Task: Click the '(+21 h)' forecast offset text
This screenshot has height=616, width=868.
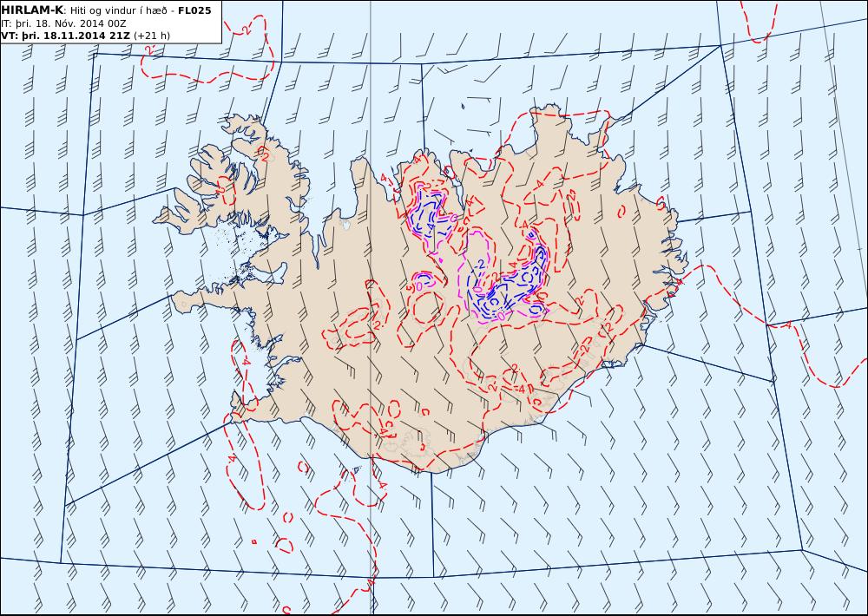Action: [x=152, y=36]
